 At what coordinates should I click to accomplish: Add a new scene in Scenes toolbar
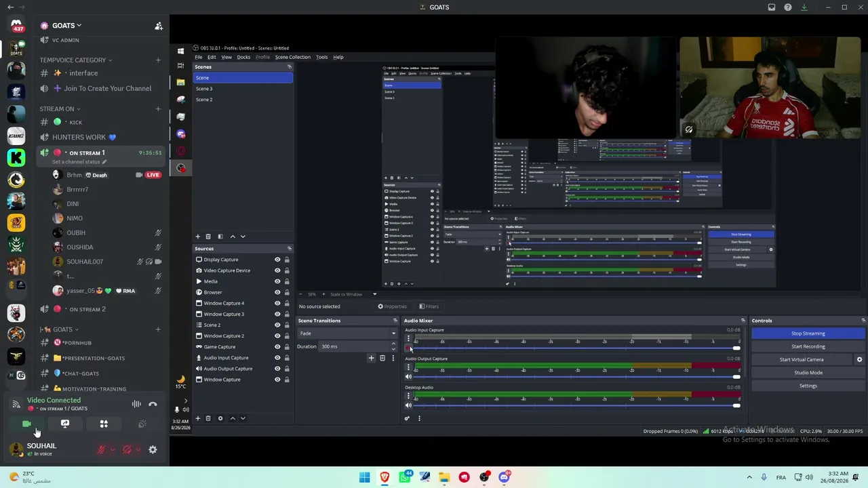tap(198, 237)
